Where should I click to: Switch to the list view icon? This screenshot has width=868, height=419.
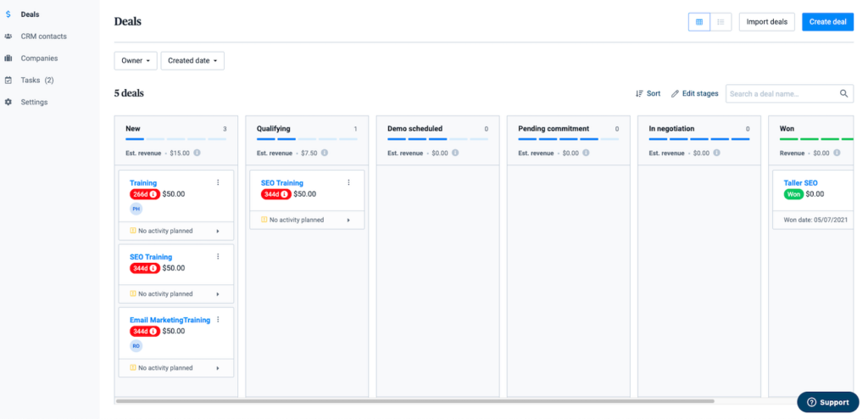(x=721, y=22)
